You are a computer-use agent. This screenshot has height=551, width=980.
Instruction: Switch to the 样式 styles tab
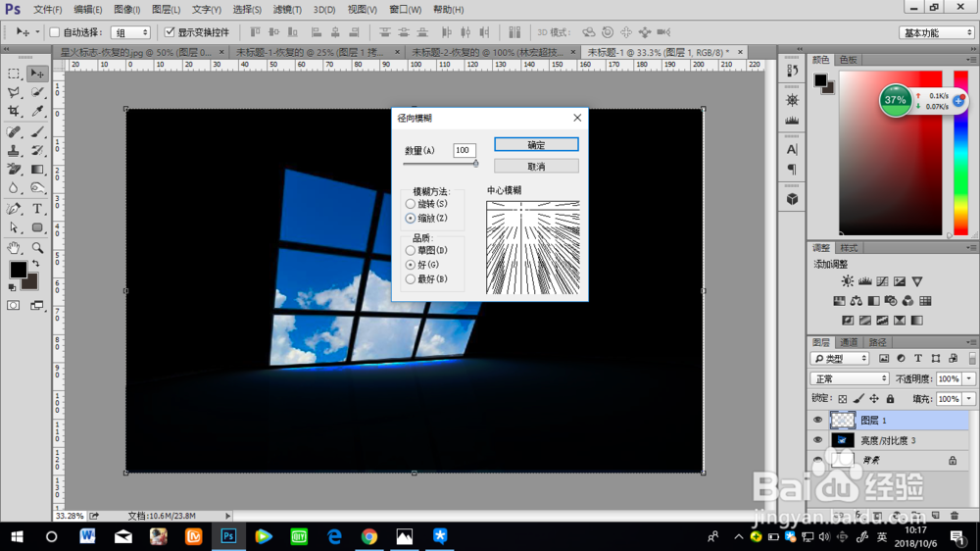coord(848,248)
